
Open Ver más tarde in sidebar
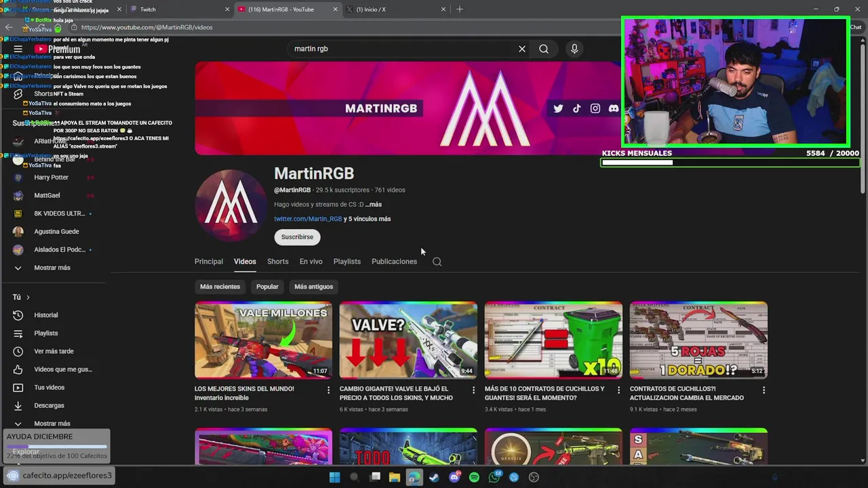54,351
